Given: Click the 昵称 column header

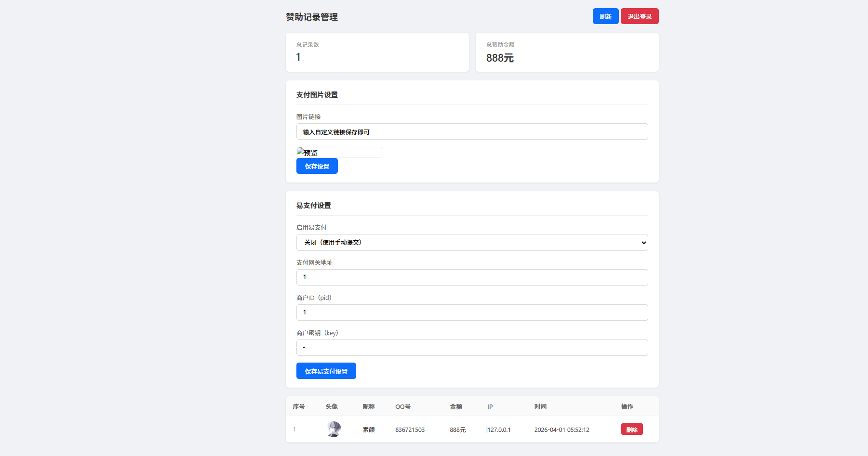Looking at the screenshot, I should coord(368,406).
